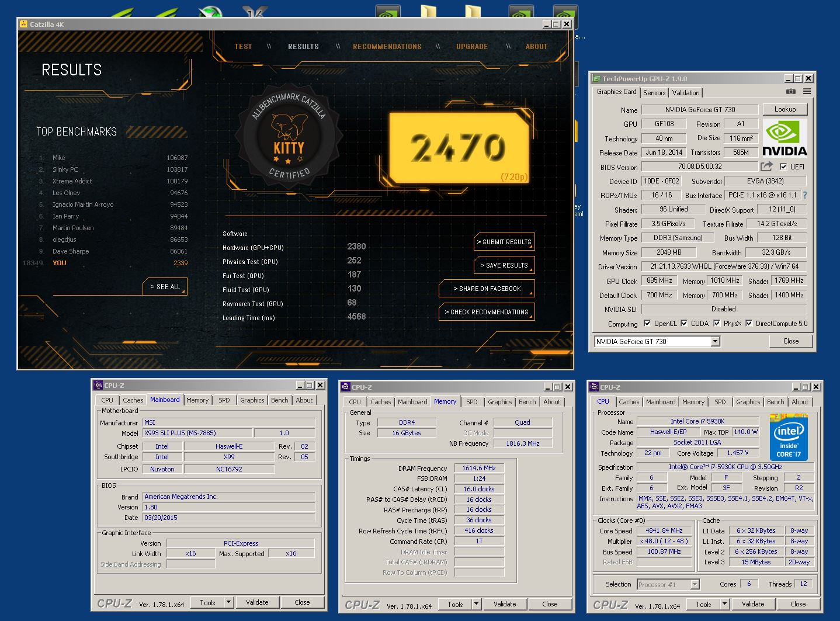Click Close button in GPU-Z window

(791, 341)
